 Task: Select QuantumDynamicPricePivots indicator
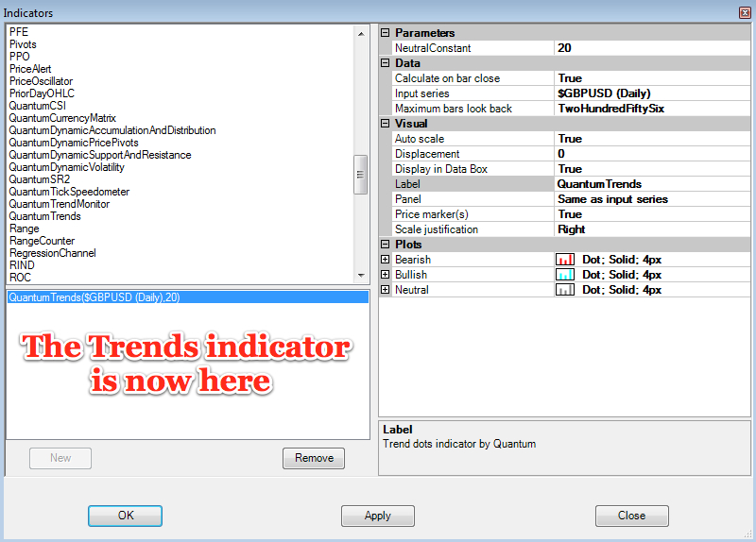click(74, 143)
